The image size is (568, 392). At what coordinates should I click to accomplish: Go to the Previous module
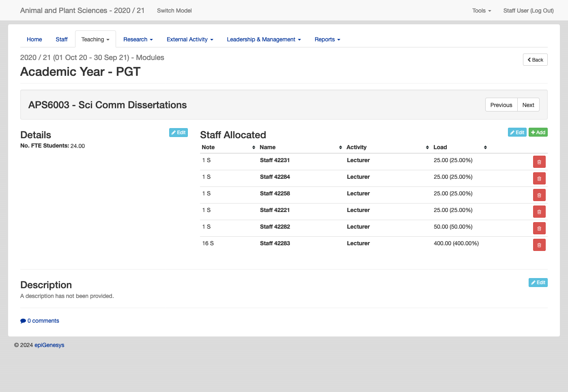pyautogui.click(x=501, y=105)
